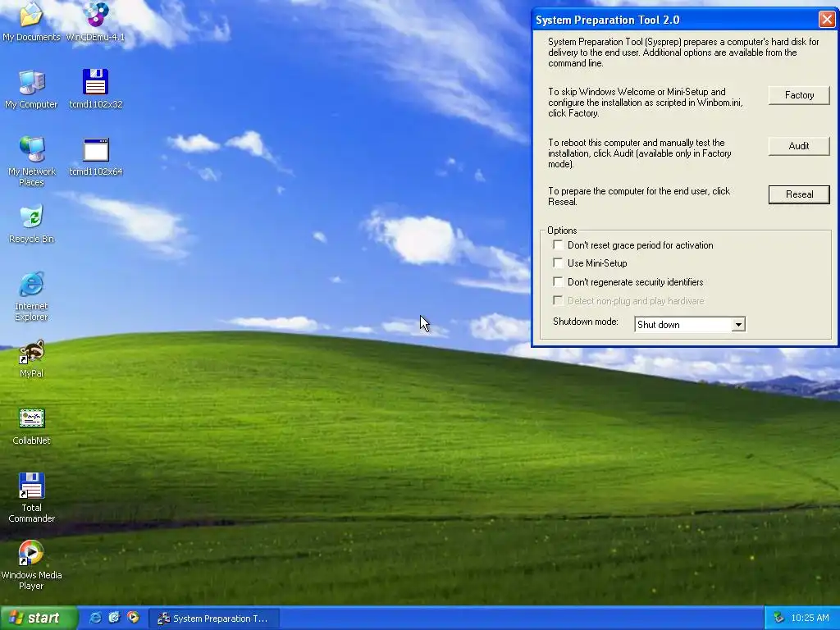
Task: Open My Documents desktop icon
Action: pos(31,21)
